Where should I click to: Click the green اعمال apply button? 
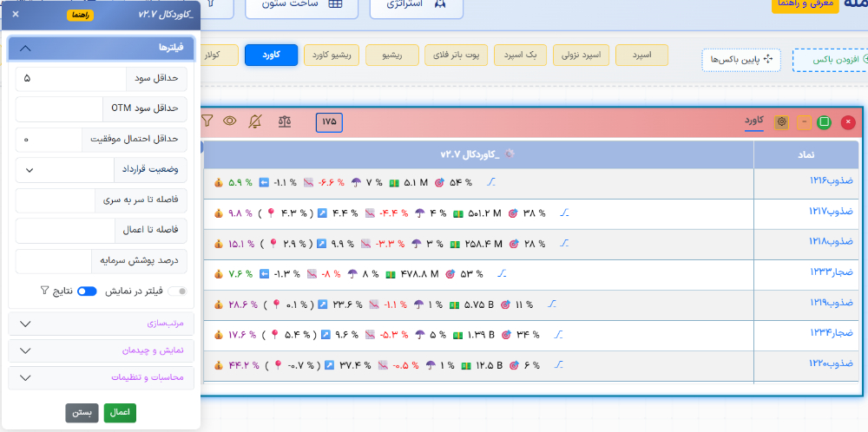(120, 413)
